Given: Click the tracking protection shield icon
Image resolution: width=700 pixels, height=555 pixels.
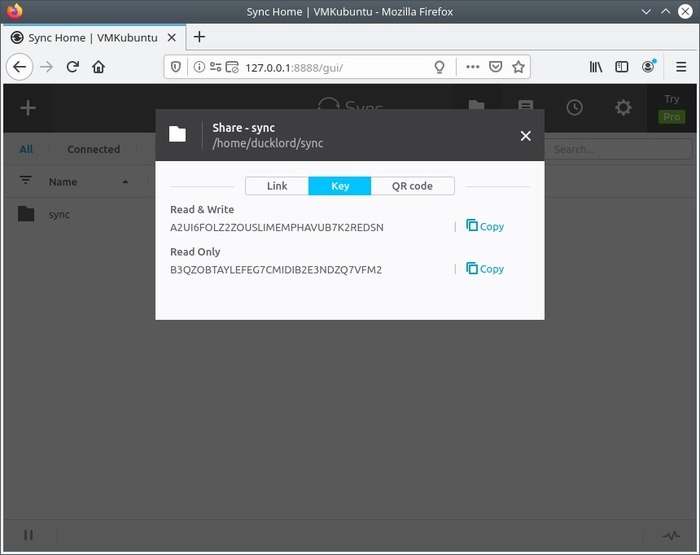Looking at the screenshot, I should pyautogui.click(x=176, y=67).
